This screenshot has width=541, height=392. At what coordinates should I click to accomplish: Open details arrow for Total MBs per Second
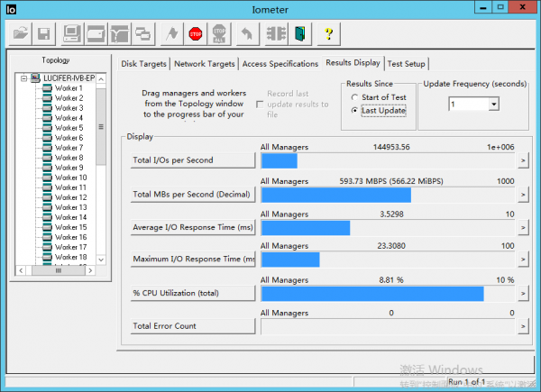tap(523, 195)
